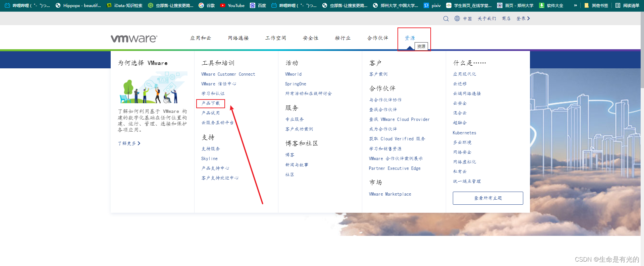Click the VMware logo
Screen dimensions: 644x266
[134, 39]
